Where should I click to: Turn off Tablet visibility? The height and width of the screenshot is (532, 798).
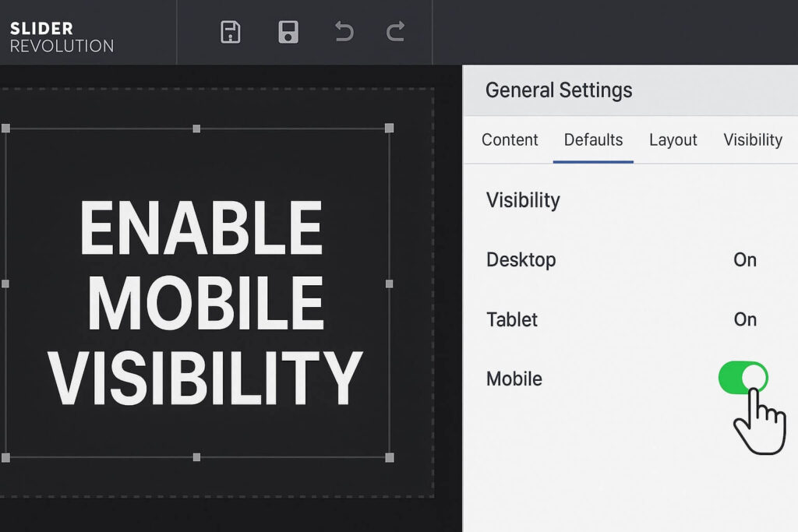pyautogui.click(x=745, y=319)
